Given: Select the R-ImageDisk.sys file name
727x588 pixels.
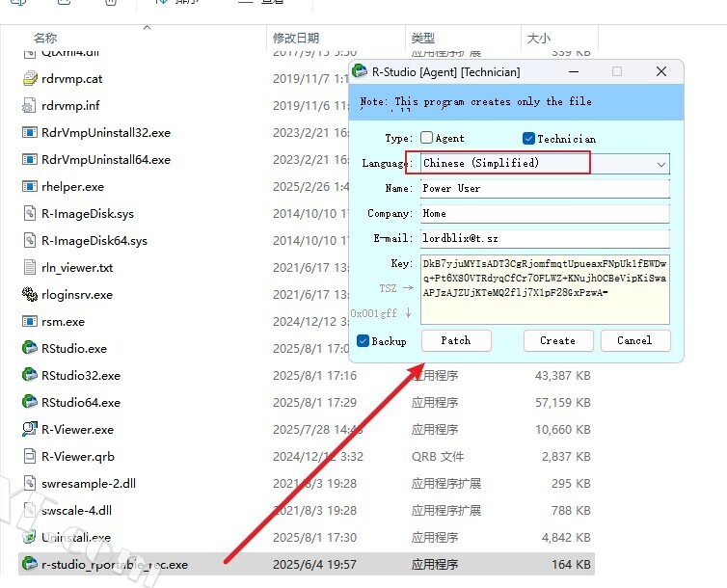Looking at the screenshot, I should (x=88, y=214).
